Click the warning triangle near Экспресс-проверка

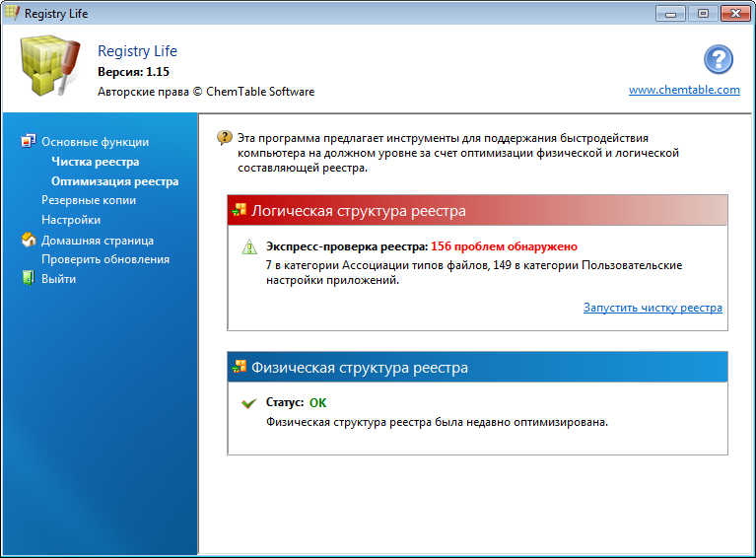click(249, 246)
